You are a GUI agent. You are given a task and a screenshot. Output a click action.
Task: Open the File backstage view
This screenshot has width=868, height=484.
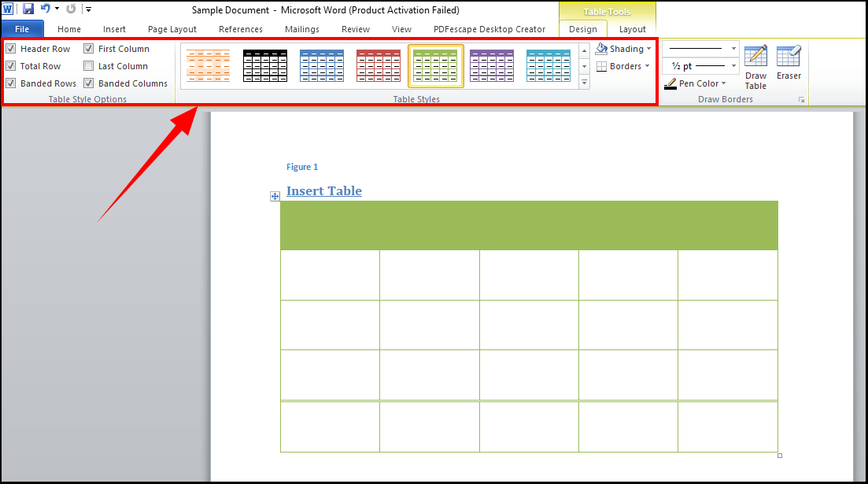(x=22, y=28)
